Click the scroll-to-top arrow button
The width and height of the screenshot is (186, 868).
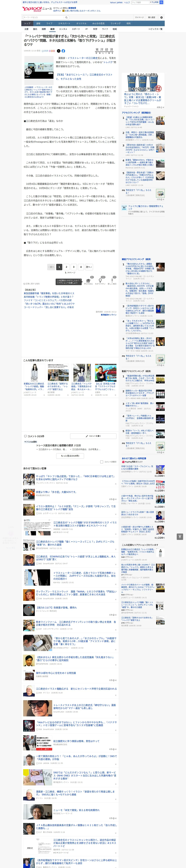tap(180, 536)
